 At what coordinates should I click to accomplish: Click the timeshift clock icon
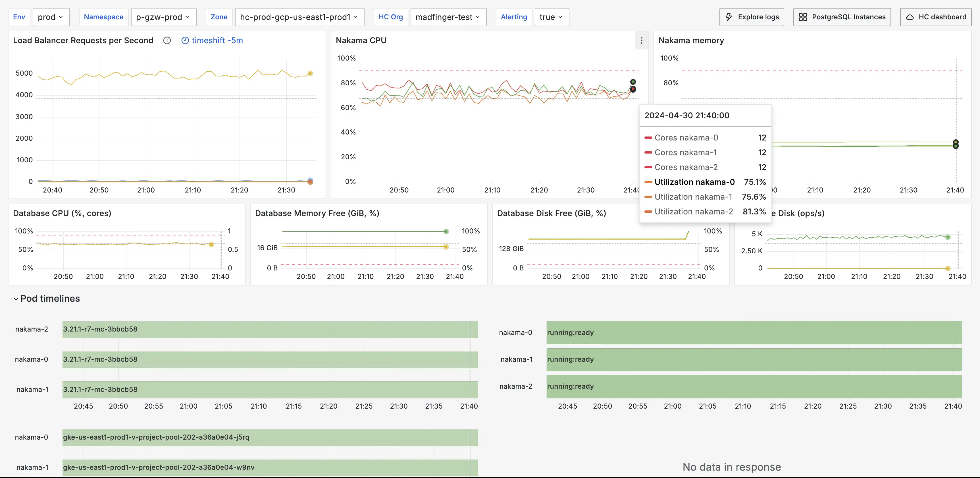click(x=185, y=40)
